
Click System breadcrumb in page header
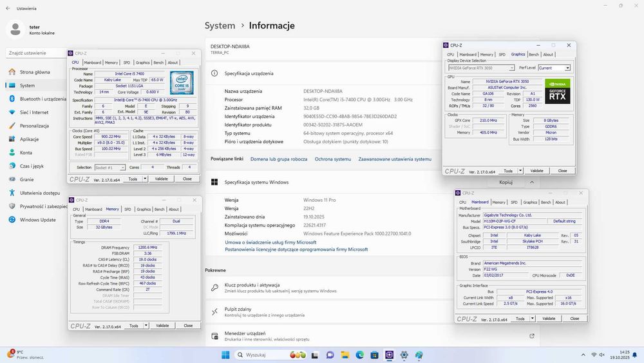tap(220, 26)
